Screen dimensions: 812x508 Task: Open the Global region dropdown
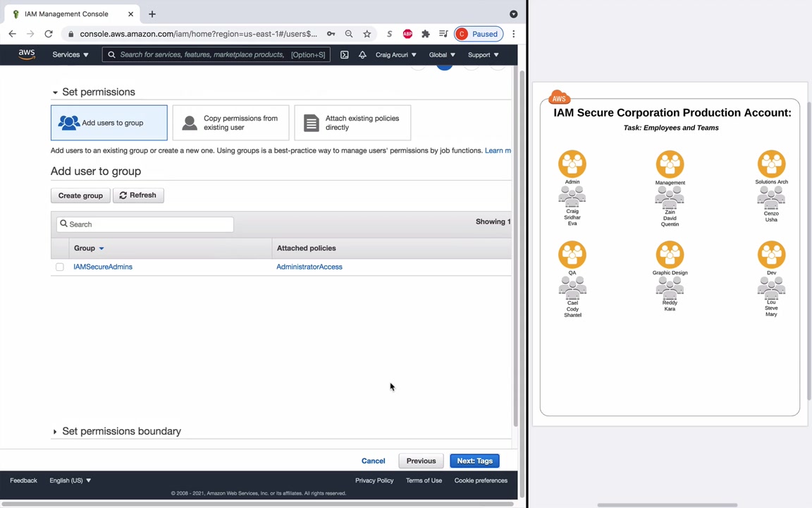(442, 54)
